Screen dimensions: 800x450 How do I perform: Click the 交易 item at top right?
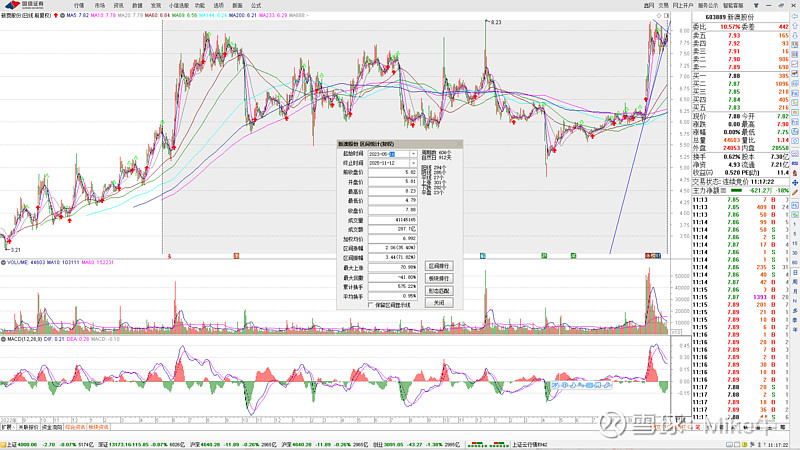click(x=664, y=5)
